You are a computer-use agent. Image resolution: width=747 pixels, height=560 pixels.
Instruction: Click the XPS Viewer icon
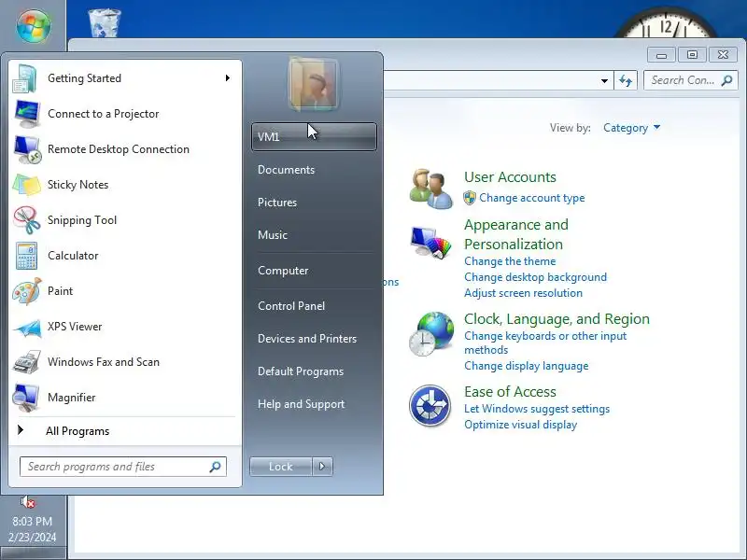point(27,328)
